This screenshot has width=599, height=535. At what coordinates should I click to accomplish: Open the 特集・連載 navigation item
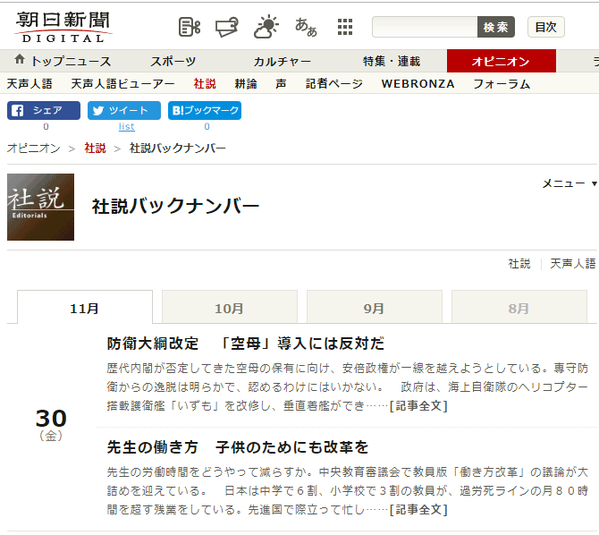pyautogui.click(x=392, y=61)
